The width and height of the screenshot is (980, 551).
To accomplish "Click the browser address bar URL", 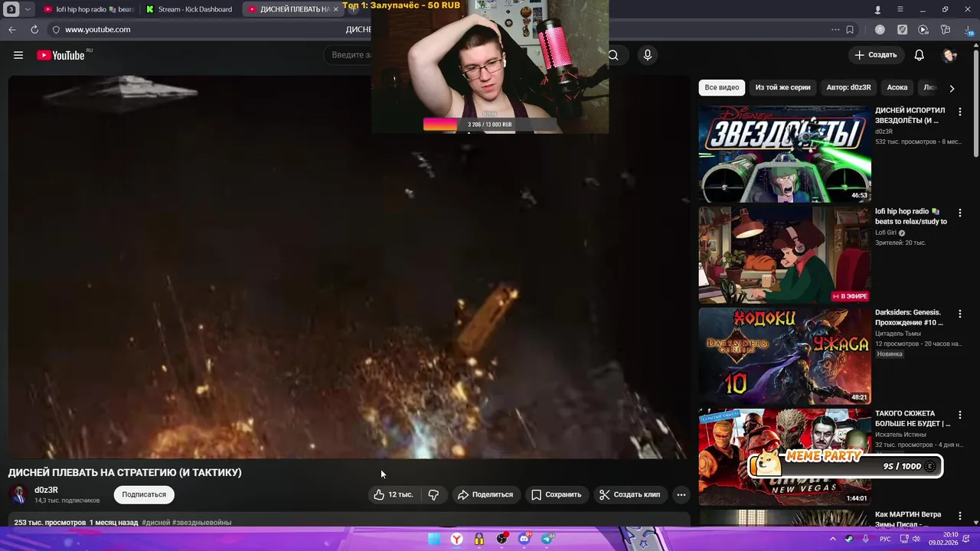I will click(97, 29).
